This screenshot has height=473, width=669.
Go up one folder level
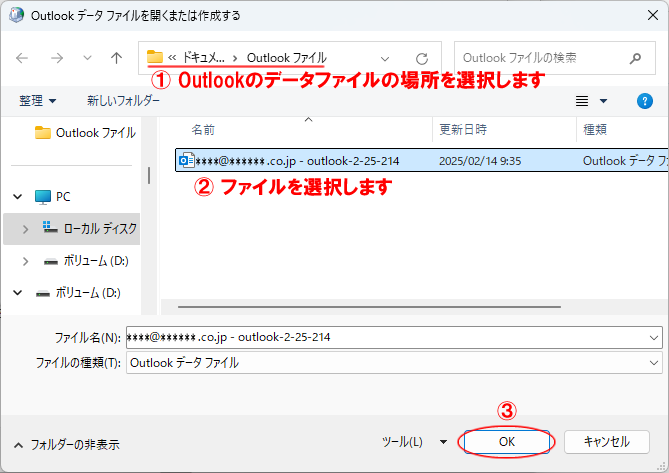pyautogui.click(x=116, y=58)
